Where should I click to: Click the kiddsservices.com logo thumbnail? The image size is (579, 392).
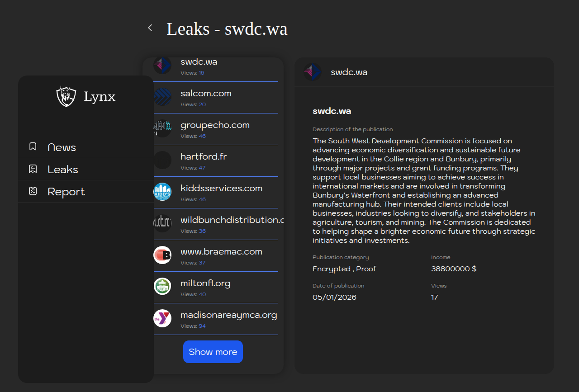[x=162, y=192]
